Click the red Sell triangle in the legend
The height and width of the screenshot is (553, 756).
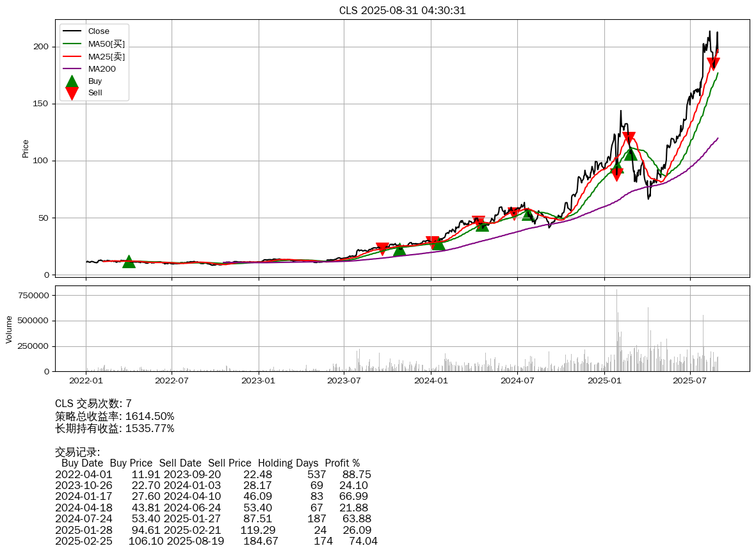click(x=72, y=93)
